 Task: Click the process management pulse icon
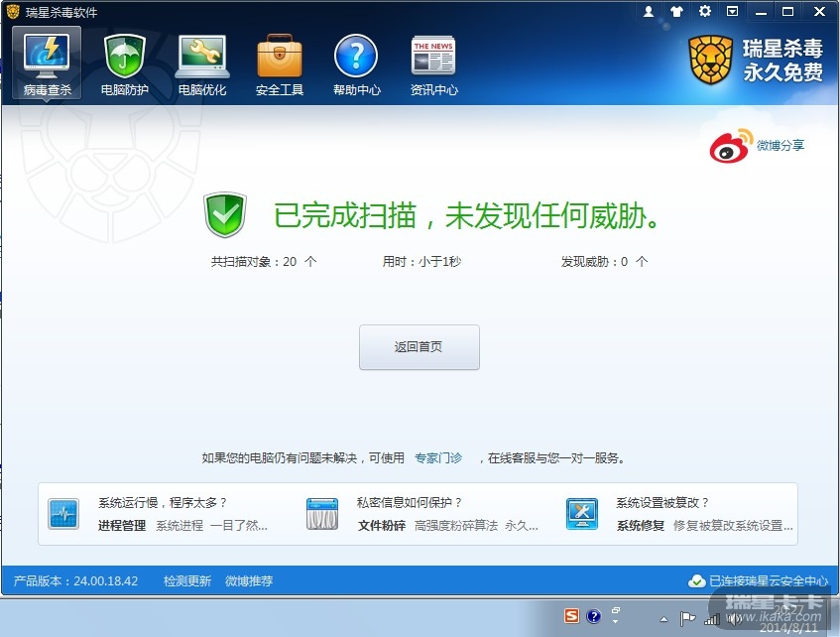point(63,514)
